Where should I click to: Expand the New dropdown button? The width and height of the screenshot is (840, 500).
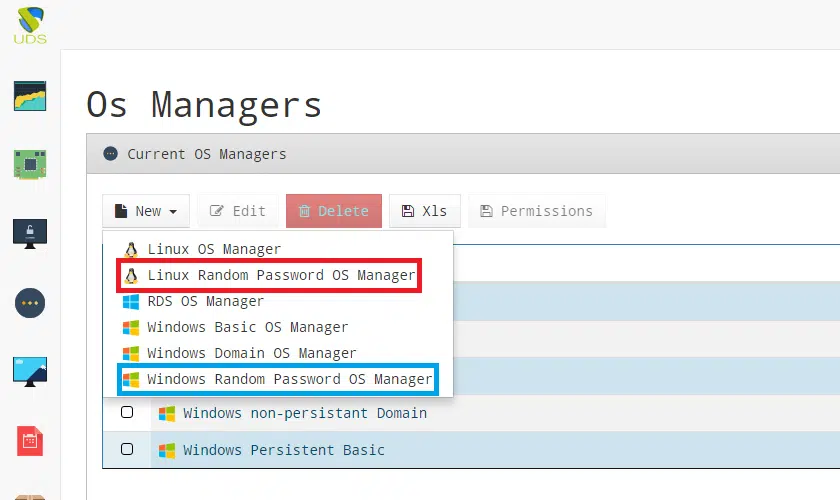[146, 211]
